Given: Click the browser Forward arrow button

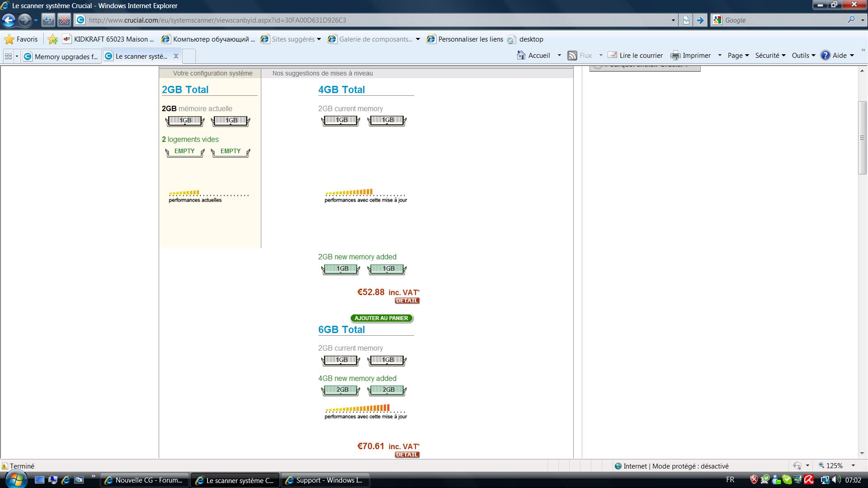Looking at the screenshot, I should [24, 20].
